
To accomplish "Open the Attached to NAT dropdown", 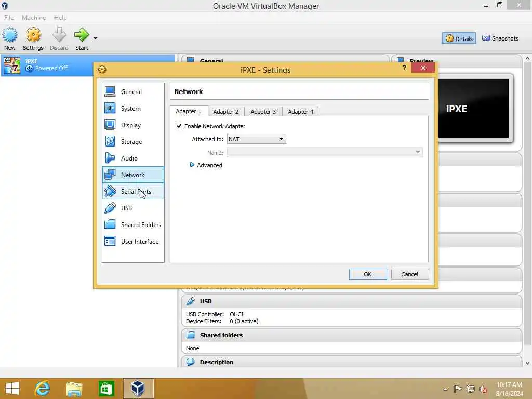I will click(x=257, y=139).
